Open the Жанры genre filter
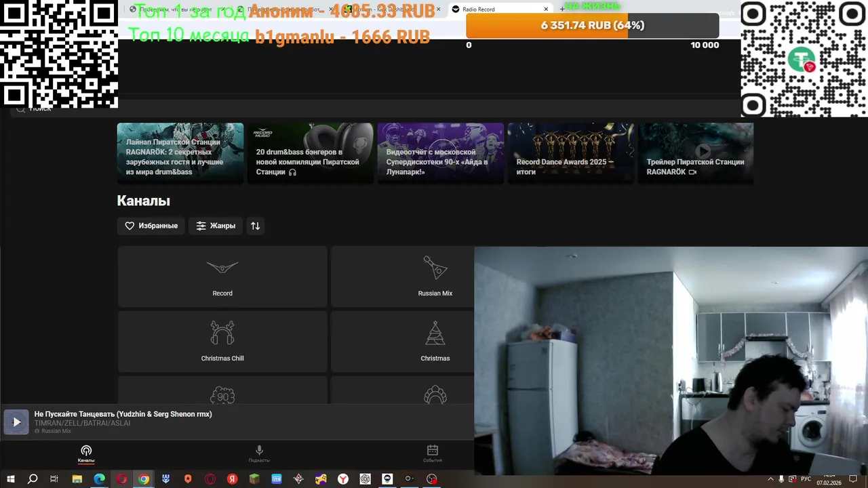The width and height of the screenshot is (868, 488). [x=216, y=226]
